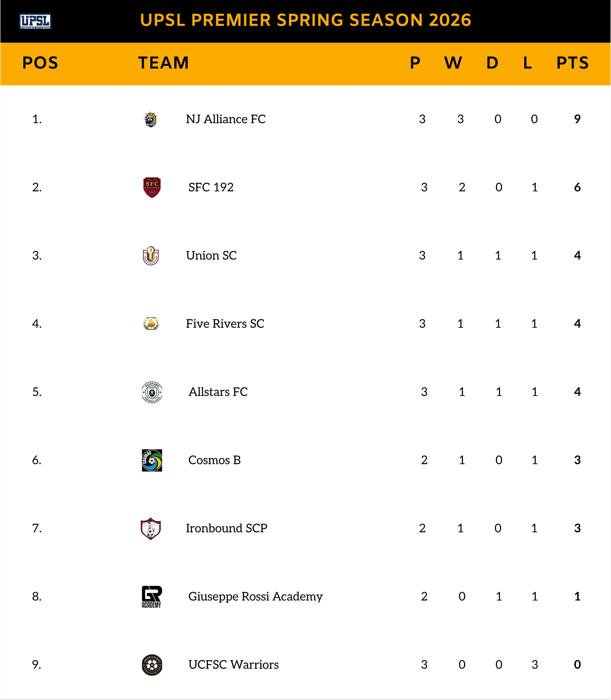This screenshot has width=611, height=700.
Task: Click the Five Rivers SC badge
Action: (x=151, y=323)
